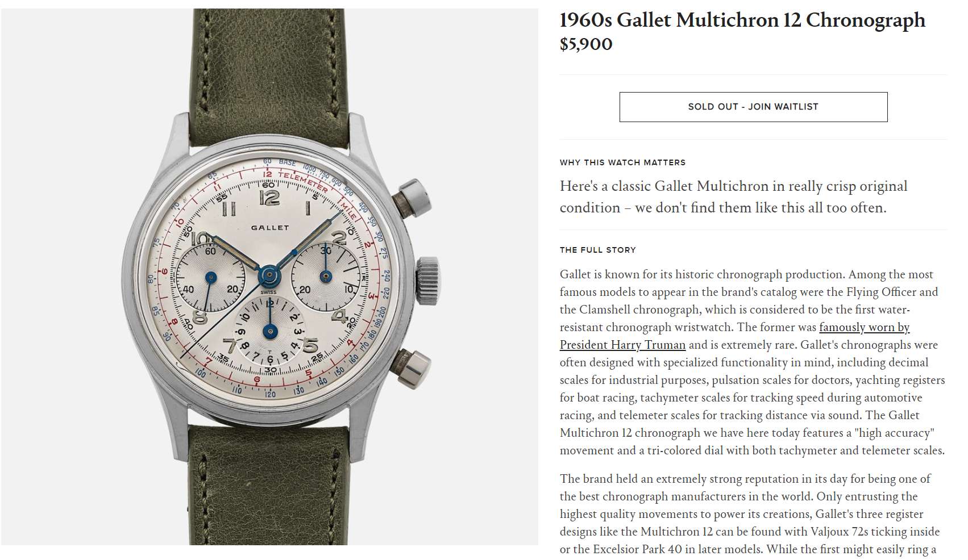Click the "Here's a classic Gallet Multichron" summary
This screenshot has width=968, height=560.
pos(733,197)
